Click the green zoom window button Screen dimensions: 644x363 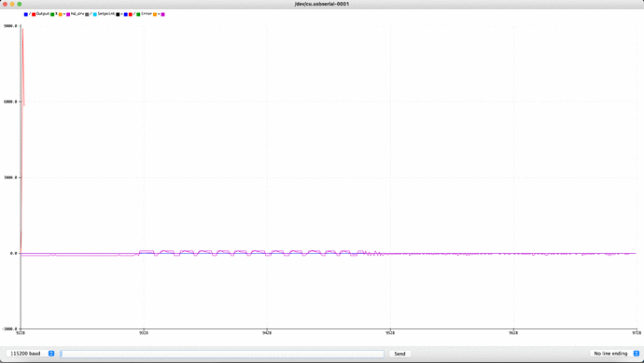20,4
